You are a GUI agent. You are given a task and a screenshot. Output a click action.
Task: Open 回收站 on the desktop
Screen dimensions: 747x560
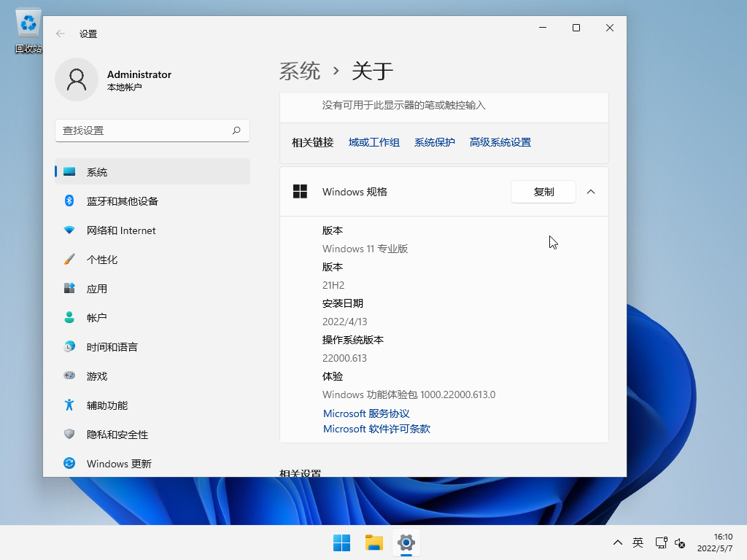click(27, 23)
